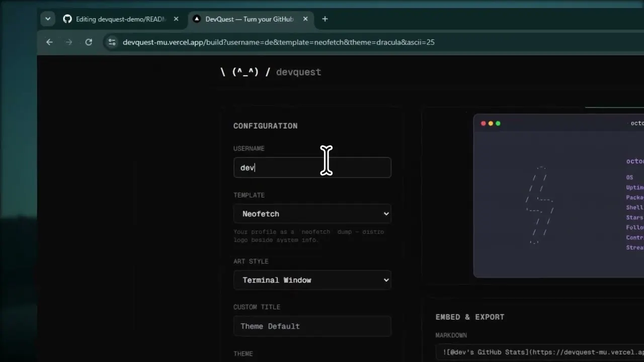Click the Custom Title field Theme Default
The image size is (644, 362).
[x=312, y=326]
